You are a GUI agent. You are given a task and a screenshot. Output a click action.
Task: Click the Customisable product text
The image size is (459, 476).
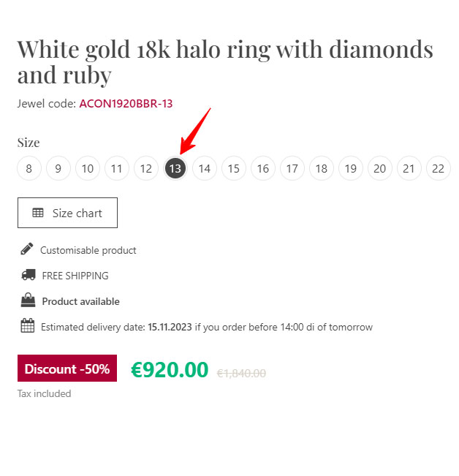coord(88,250)
